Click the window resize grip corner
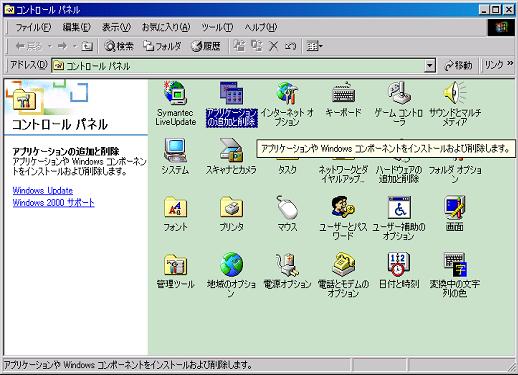The width and height of the screenshot is (518, 375). pos(511,368)
